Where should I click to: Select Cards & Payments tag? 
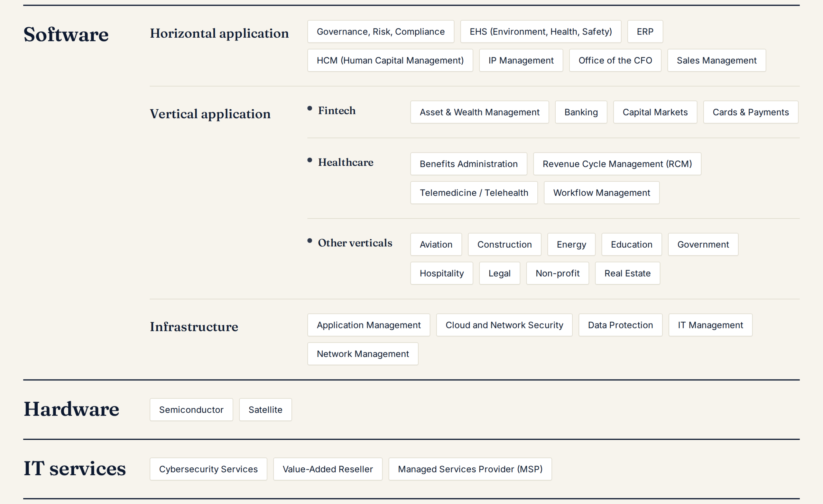[751, 112]
